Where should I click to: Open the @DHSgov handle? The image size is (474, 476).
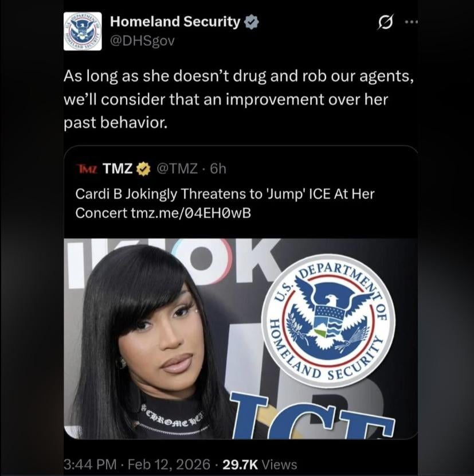point(142,41)
